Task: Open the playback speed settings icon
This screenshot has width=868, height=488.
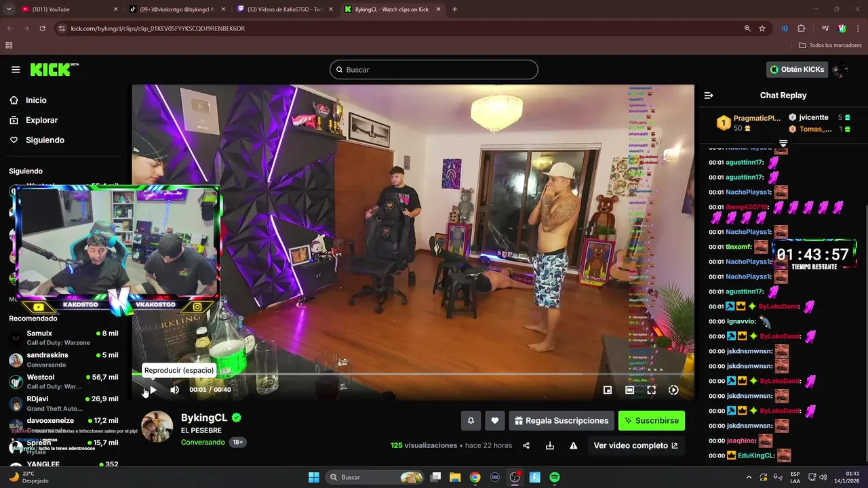Action: (x=673, y=390)
